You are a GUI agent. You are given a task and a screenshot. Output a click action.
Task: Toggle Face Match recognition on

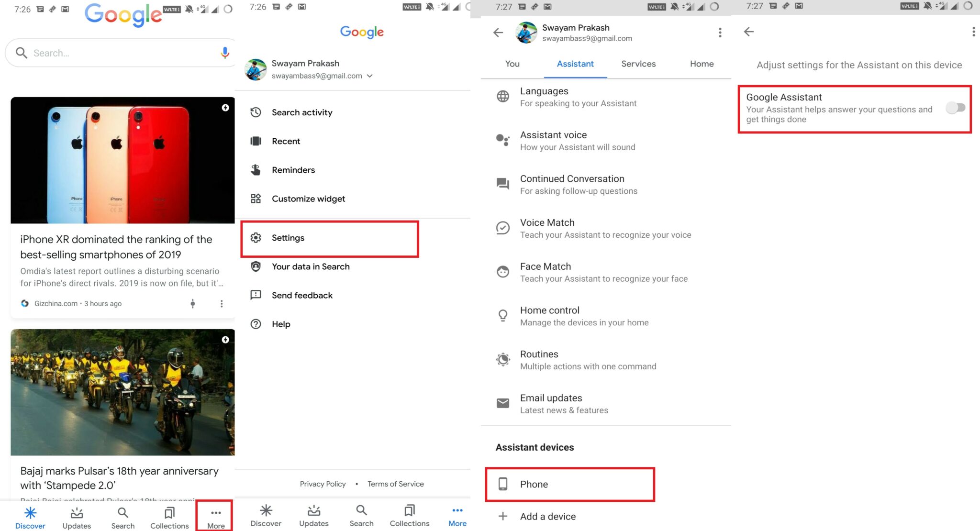tap(545, 271)
